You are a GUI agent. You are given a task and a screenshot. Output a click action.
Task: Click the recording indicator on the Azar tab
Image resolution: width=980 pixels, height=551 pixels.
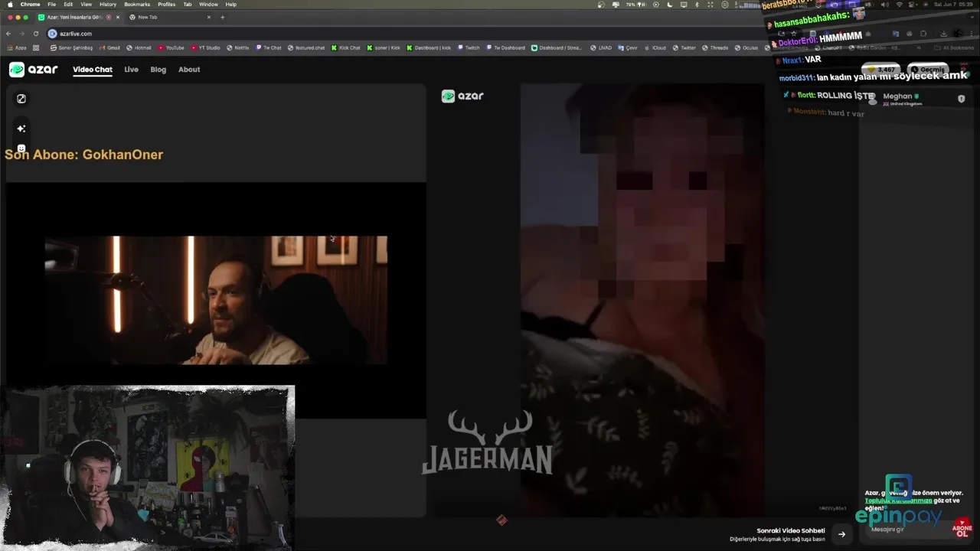pos(109,17)
